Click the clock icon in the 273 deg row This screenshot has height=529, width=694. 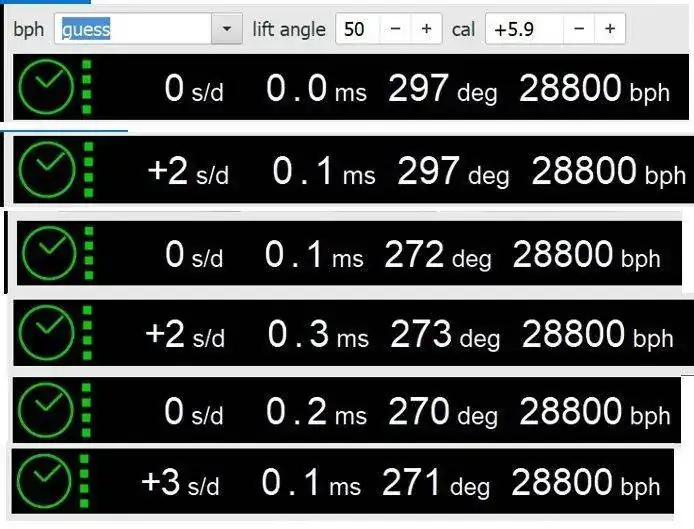[x=47, y=333]
